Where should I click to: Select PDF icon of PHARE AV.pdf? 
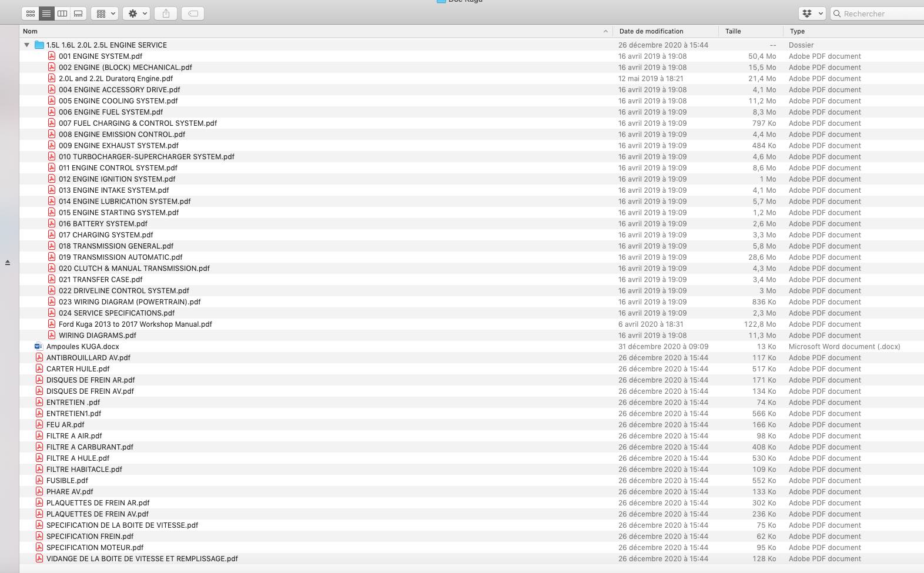[x=39, y=491]
